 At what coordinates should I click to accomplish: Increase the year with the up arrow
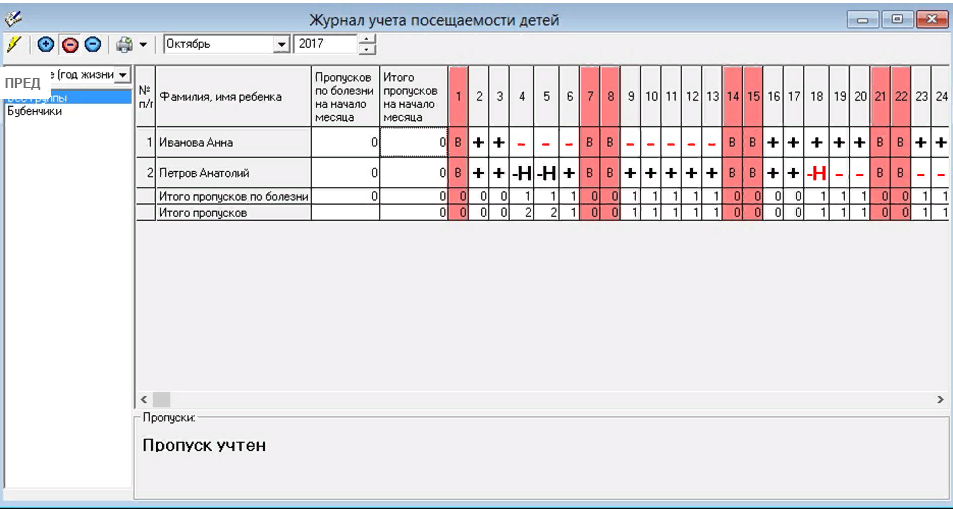367,40
